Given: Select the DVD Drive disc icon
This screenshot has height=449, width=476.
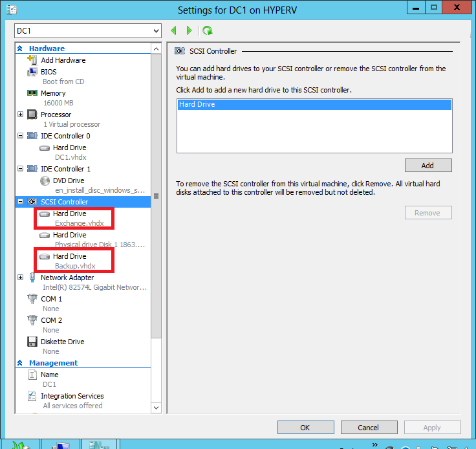Looking at the screenshot, I should (x=45, y=181).
